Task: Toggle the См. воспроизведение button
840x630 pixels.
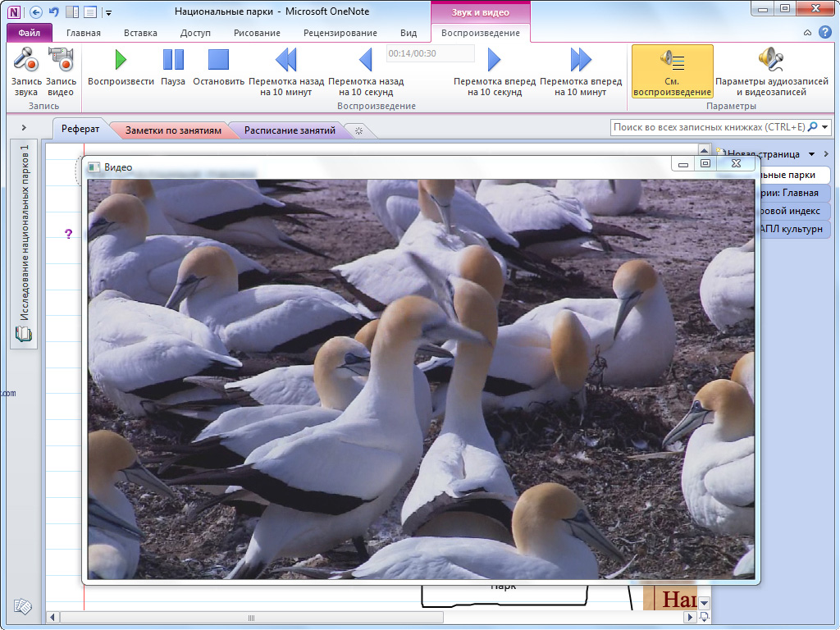Action: [672, 71]
